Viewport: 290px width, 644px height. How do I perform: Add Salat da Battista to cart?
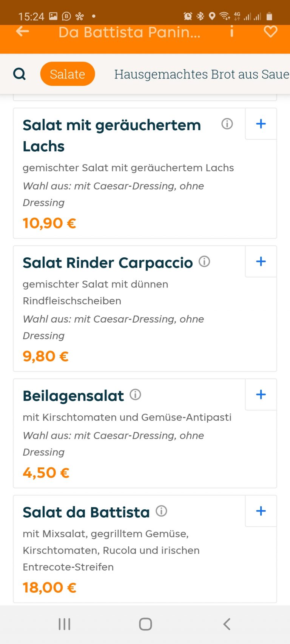[261, 511]
